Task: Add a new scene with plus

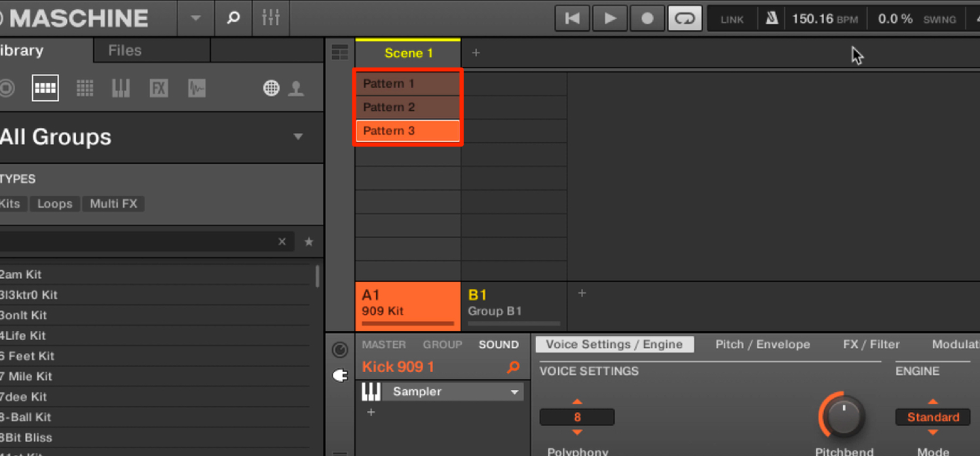Action: click(476, 52)
